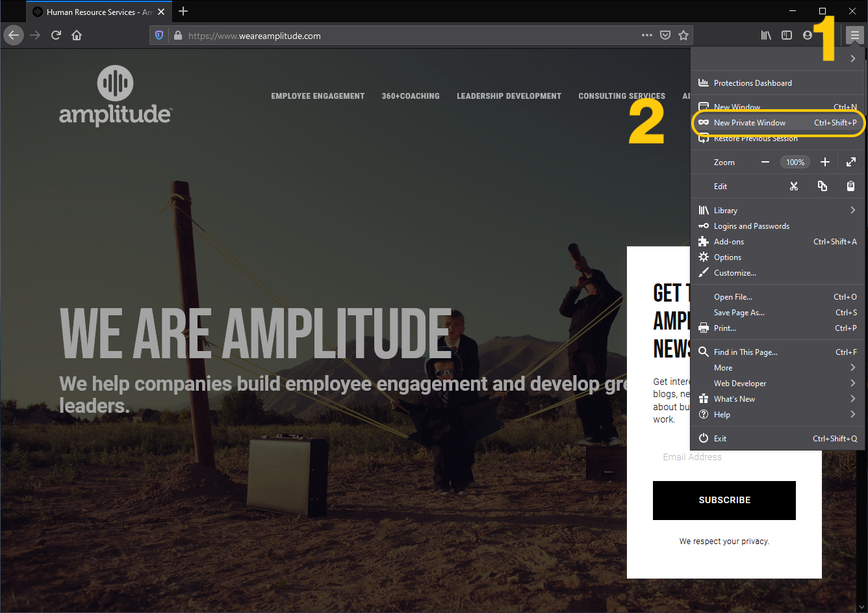Save page to Pocket icon
Image resolution: width=868 pixels, height=613 pixels.
point(665,35)
